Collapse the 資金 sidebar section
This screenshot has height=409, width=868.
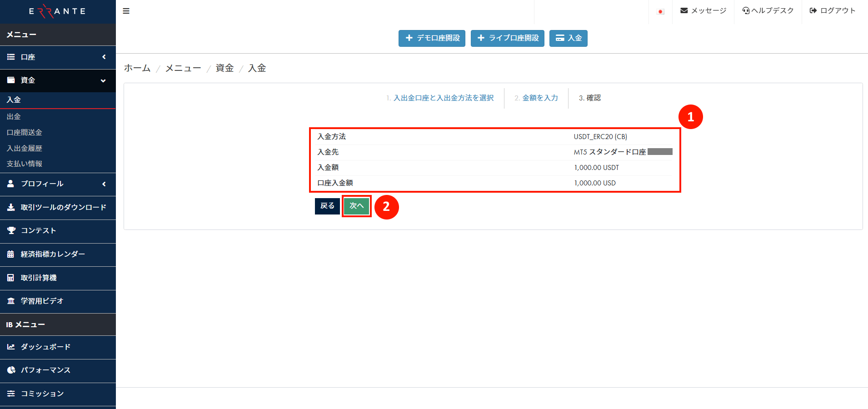[103, 80]
